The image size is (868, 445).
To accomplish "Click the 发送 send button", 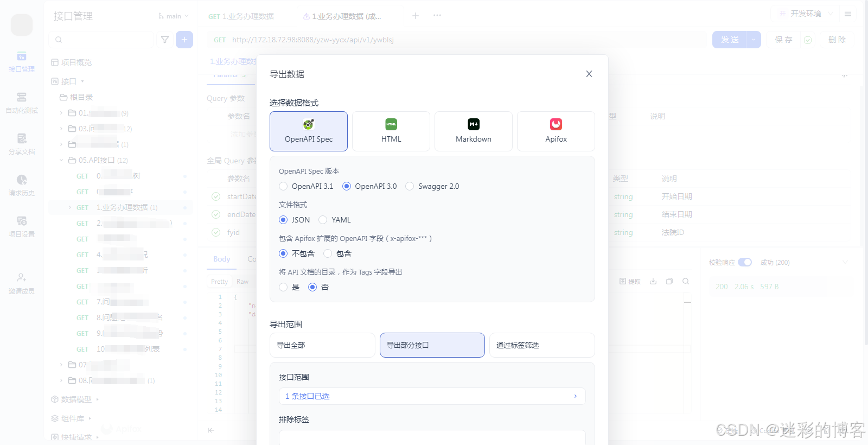I will click(x=730, y=40).
